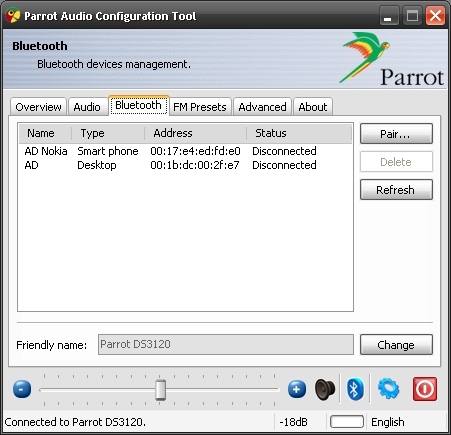Select the AD Nokia device row
This screenshot has width=451, height=435.
click(185, 151)
